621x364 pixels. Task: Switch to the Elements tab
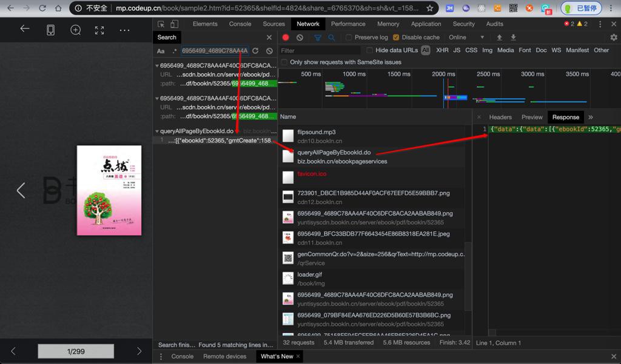point(205,24)
